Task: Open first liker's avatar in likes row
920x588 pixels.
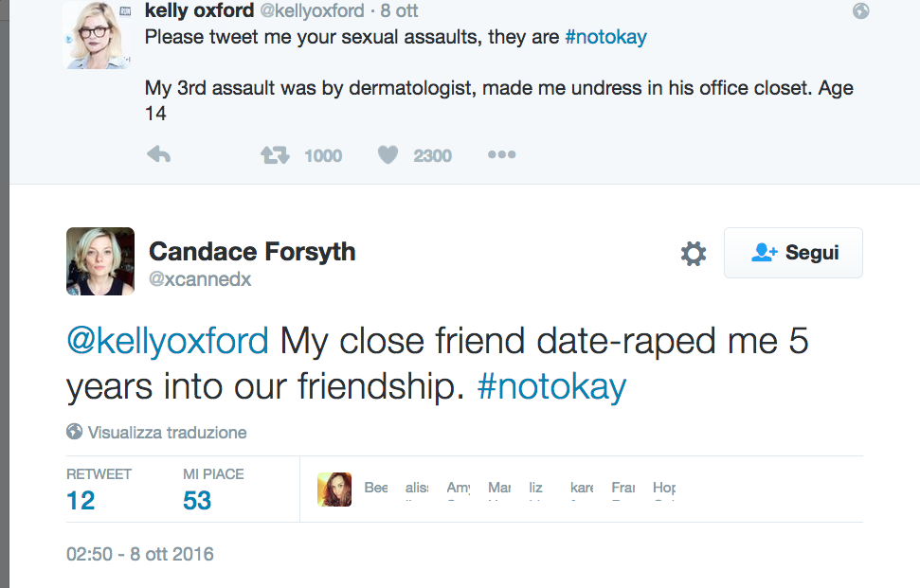Action: 334,489
